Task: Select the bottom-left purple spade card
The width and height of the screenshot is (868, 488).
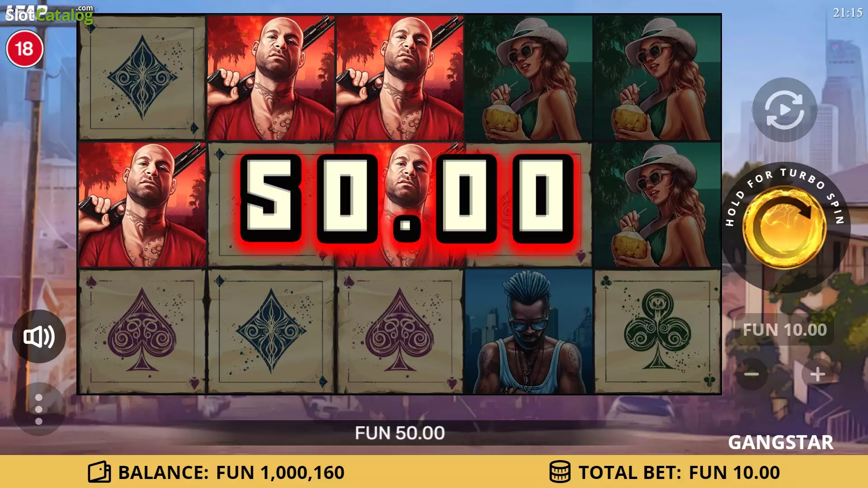Action: coord(142,332)
